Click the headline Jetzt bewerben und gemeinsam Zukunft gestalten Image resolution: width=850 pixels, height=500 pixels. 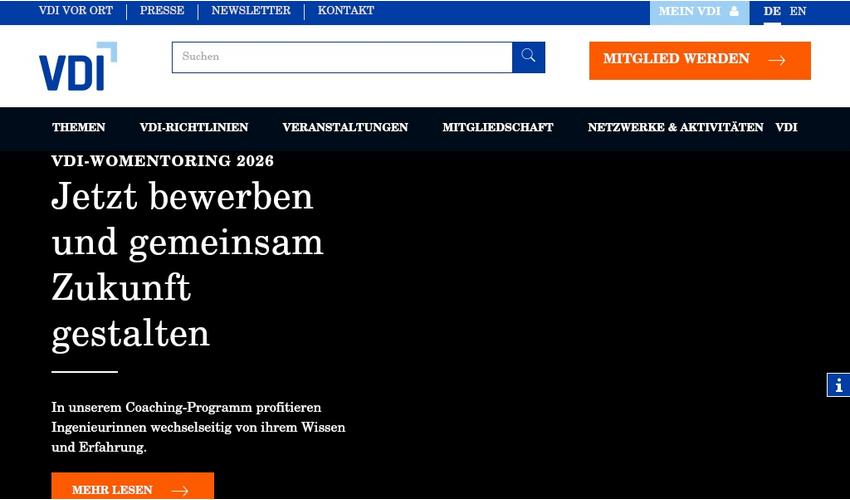tap(187, 266)
